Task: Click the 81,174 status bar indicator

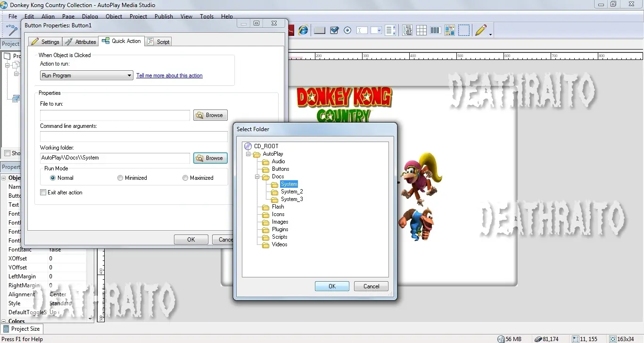Action: pos(546,339)
